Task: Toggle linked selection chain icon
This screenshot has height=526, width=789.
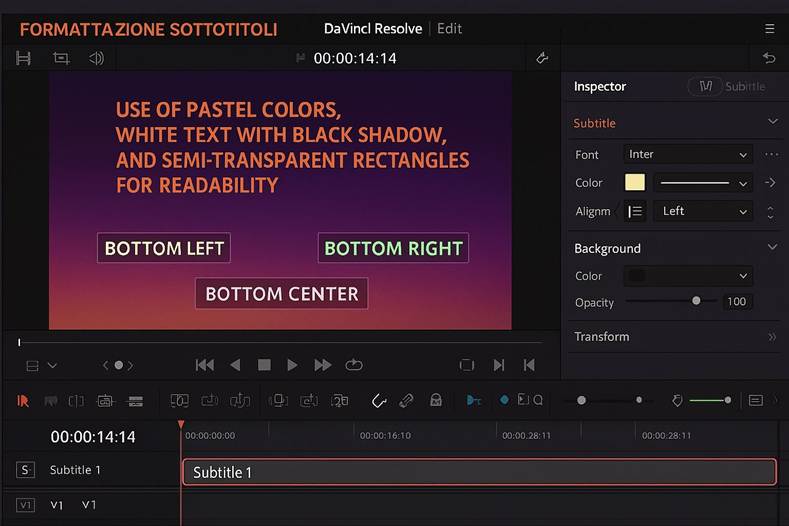Action: coord(406,401)
